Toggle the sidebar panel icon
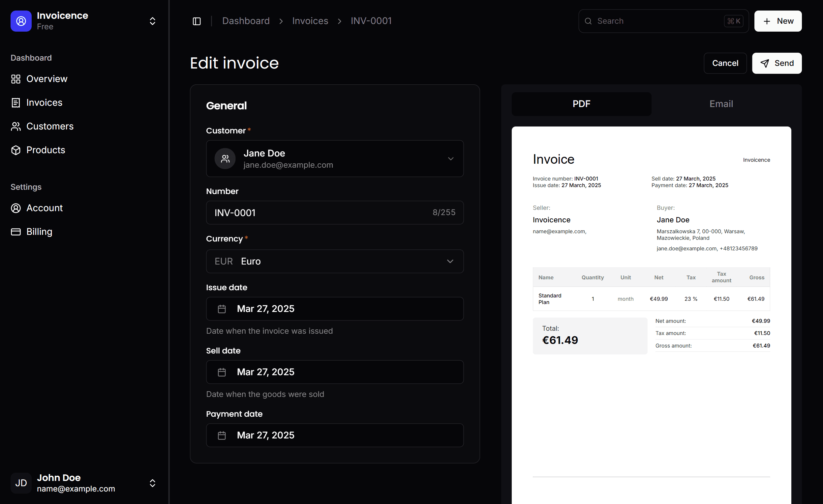The image size is (823, 504). click(197, 21)
